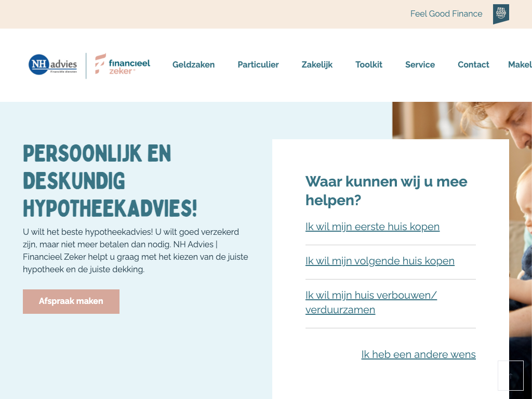The height and width of the screenshot is (399, 532).
Task: Open the Geldzaken menu
Action: tap(193, 65)
